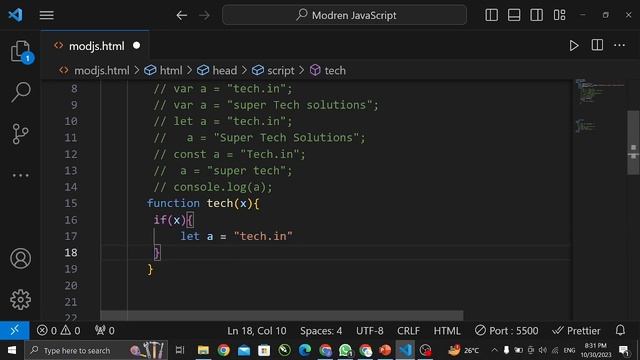The width and height of the screenshot is (640, 360).
Task: Select the modjs.html editor tab
Action: 96,46
